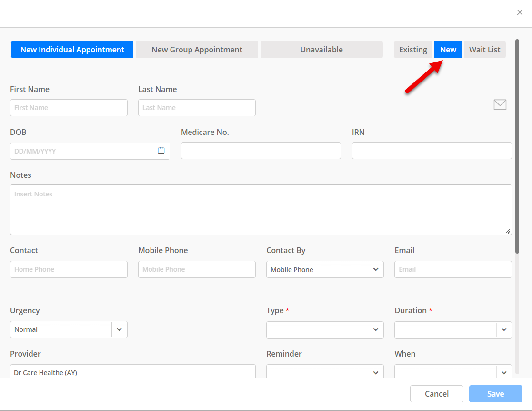Open the appointment Type dropdown

(376, 329)
